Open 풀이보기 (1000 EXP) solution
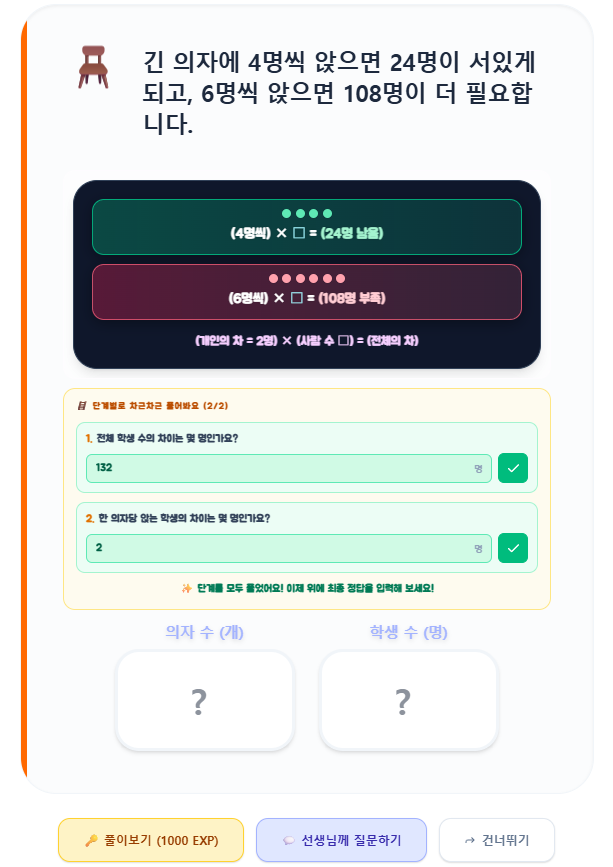The height and width of the screenshot is (867, 613). click(x=151, y=840)
